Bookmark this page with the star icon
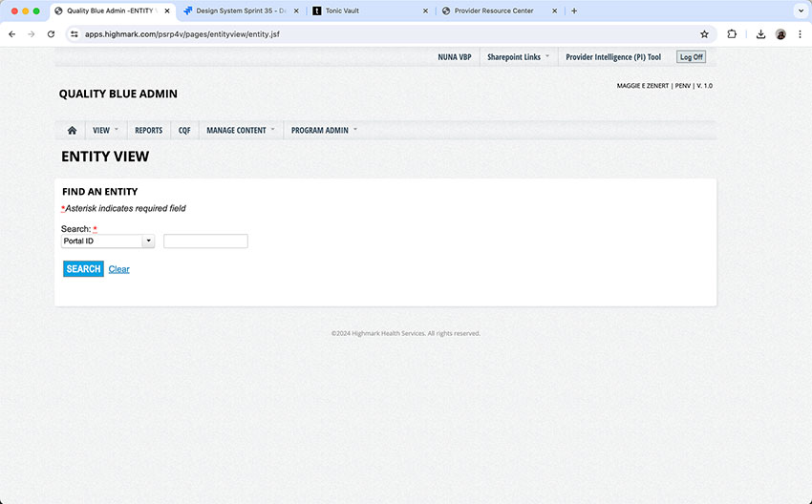 pos(704,33)
